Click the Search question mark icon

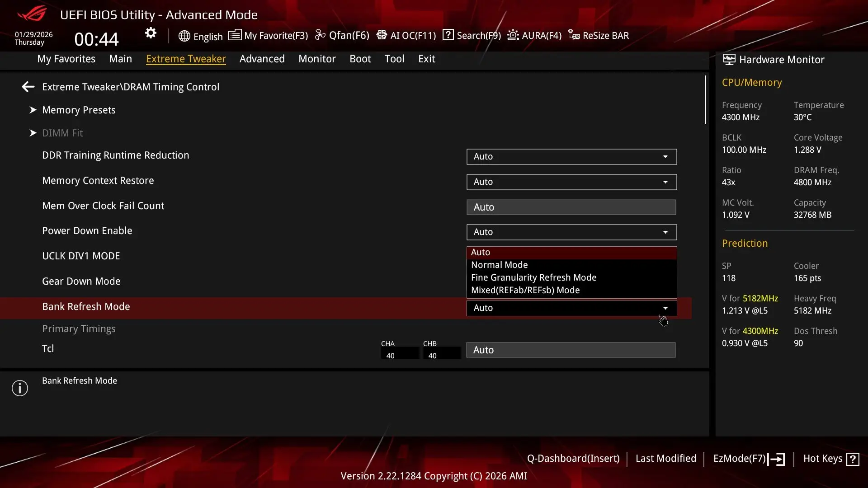tap(448, 35)
